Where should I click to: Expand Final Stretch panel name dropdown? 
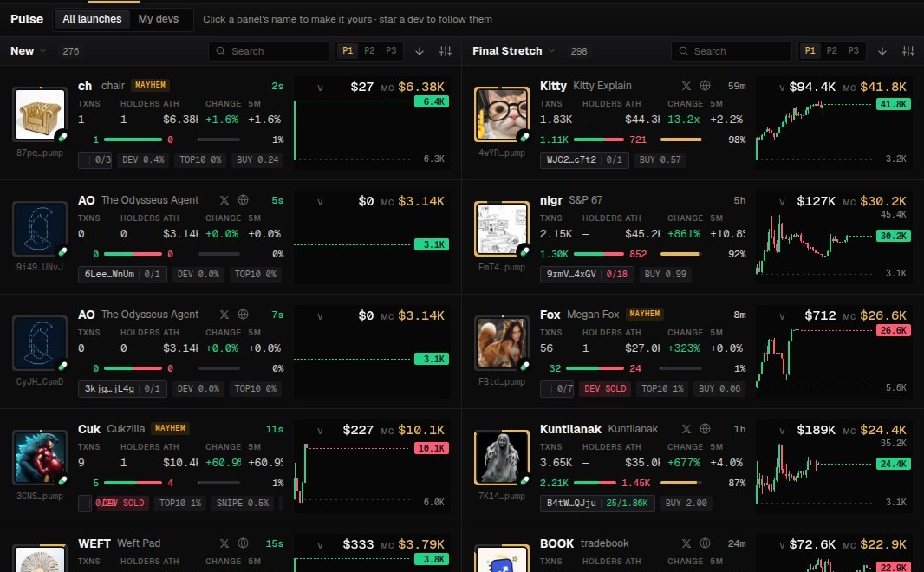coord(551,51)
